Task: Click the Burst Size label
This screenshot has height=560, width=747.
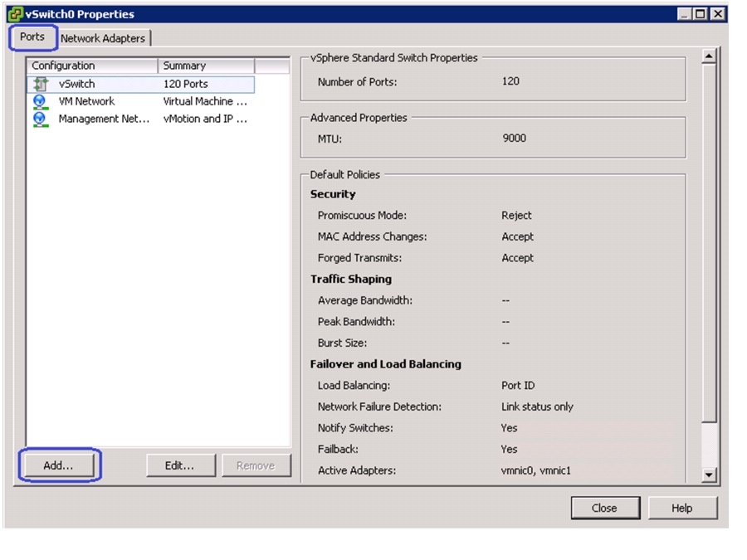Action: pyautogui.click(x=343, y=343)
